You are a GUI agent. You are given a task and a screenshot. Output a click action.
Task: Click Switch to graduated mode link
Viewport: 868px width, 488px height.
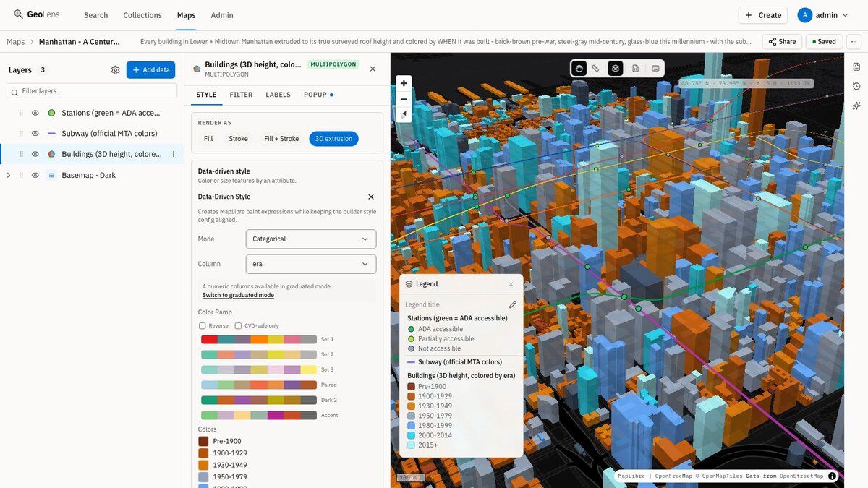click(x=238, y=295)
